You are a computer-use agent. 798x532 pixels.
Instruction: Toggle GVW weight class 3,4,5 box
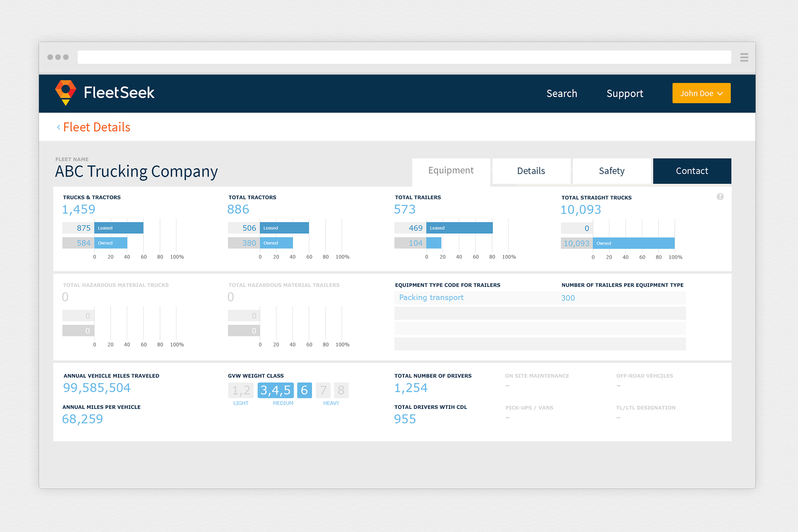(275, 390)
